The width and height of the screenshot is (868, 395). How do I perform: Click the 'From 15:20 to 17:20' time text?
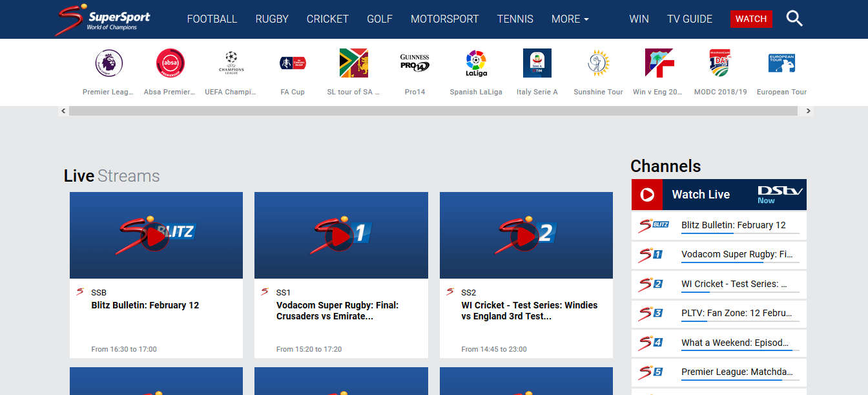coord(309,349)
